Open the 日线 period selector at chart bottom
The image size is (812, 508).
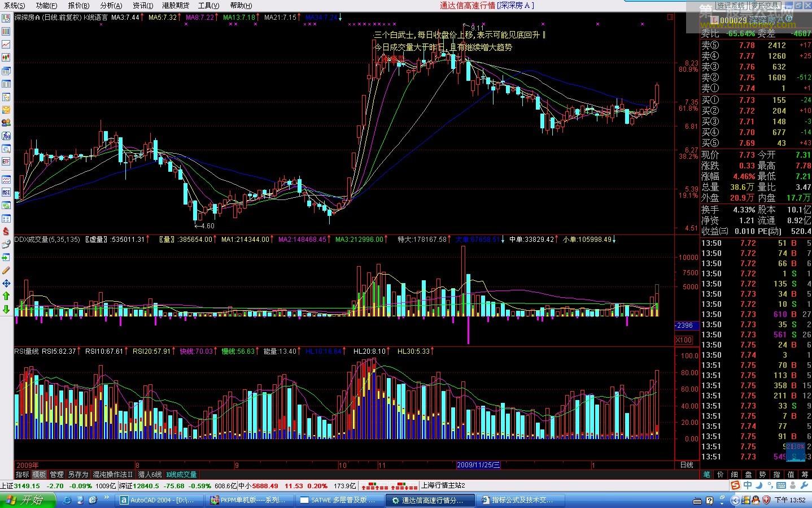pyautogui.click(x=687, y=465)
